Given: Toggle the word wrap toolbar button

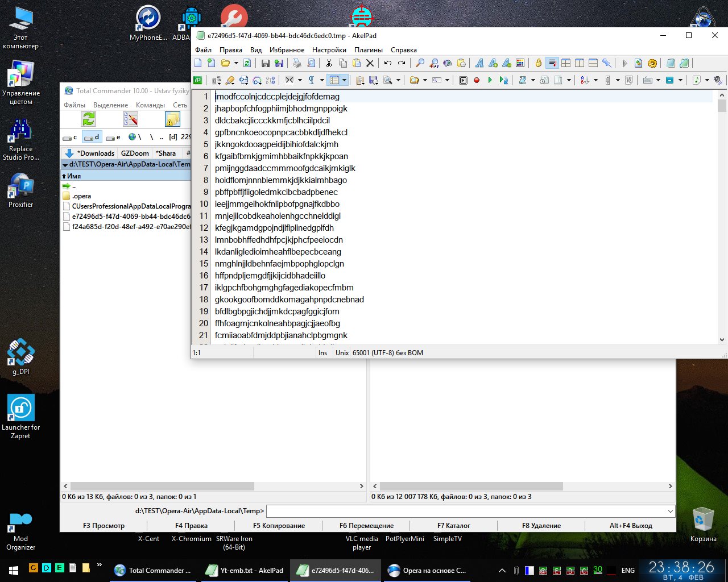Looking at the screenshot, I should 552,63.
